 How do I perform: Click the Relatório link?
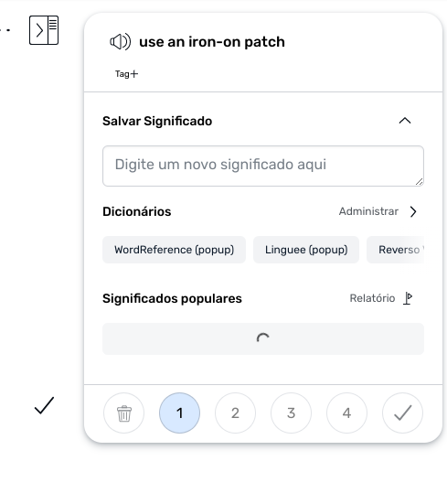coord(372,298)
